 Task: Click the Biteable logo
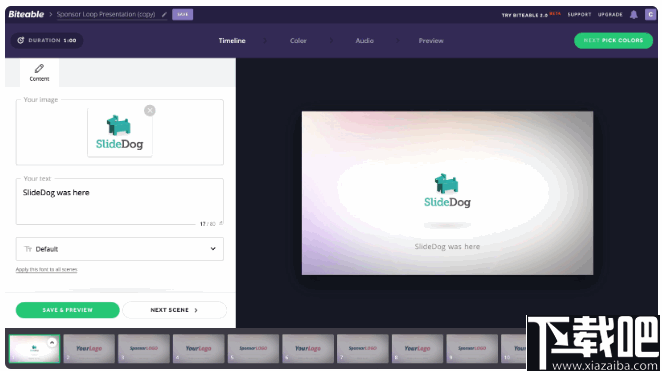coord(26,14)
